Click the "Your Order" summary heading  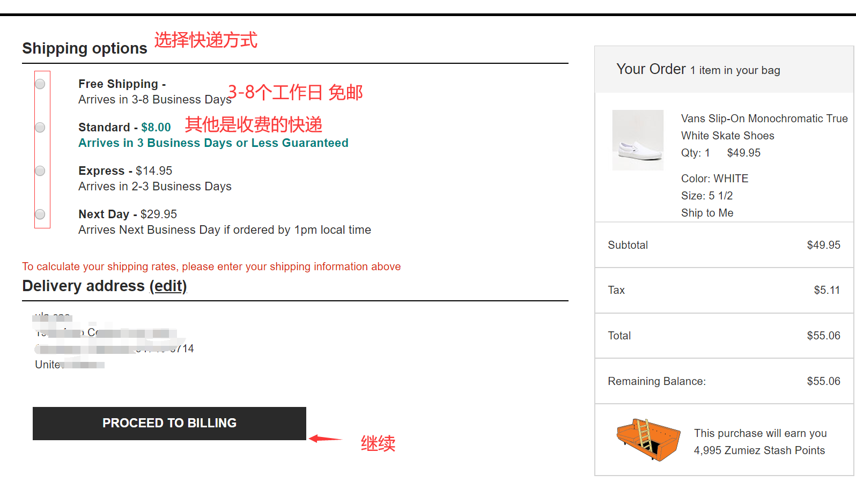(651, 69)
